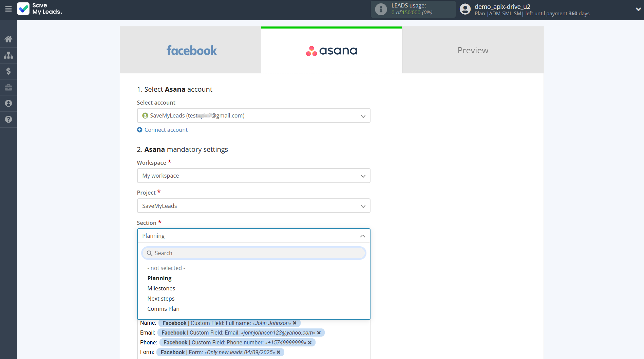Image resolution: width=644 pixels, height=359 pixels.
Task: Click the LEADS usage info icon
Action: pyautogui.click(x=381, y=9)
